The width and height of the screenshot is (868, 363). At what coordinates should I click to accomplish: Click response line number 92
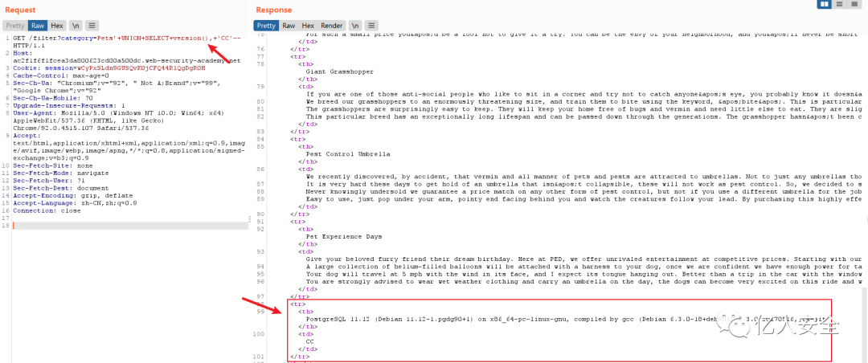(x=260, y=229)
